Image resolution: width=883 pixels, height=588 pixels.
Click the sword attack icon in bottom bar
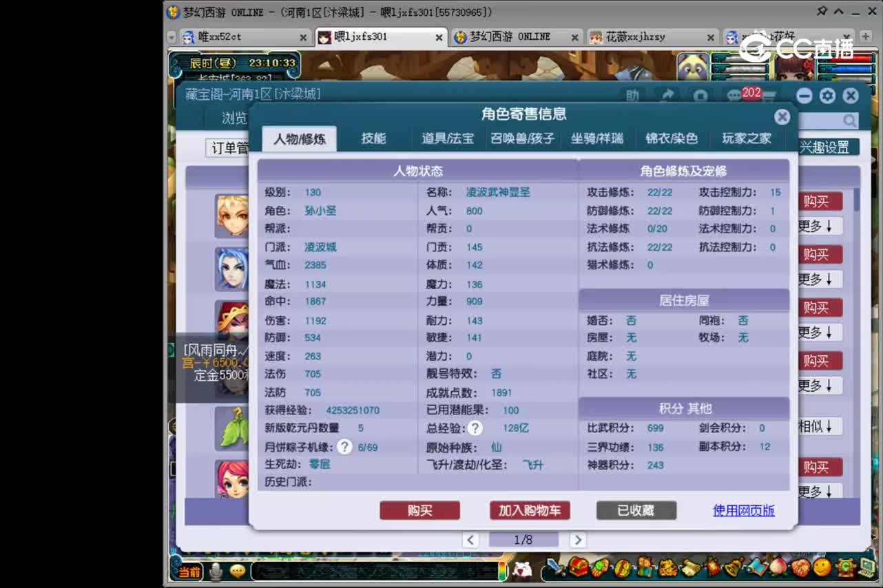(x=554, y=567)
